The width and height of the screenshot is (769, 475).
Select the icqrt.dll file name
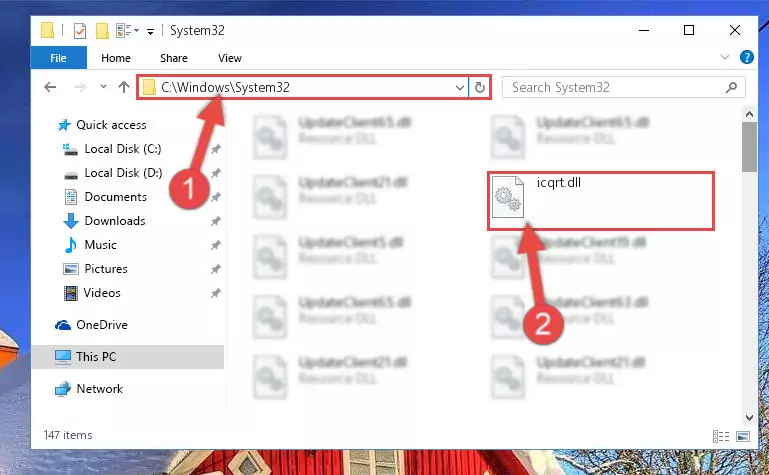tap(559, 182)
